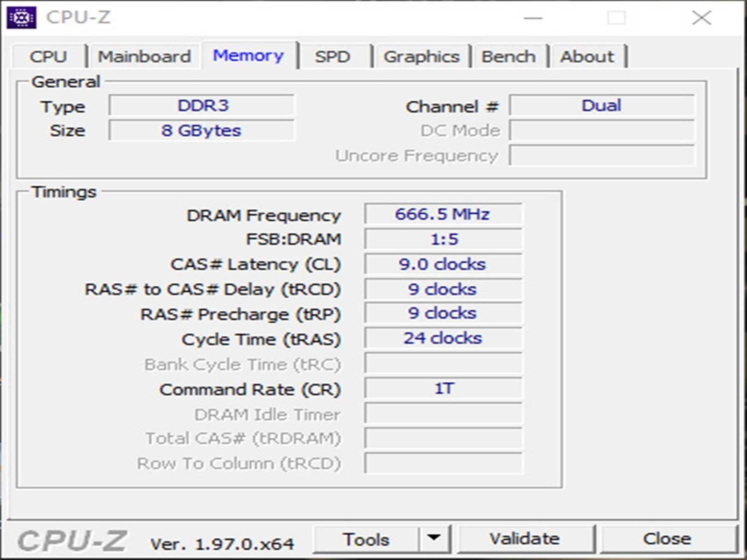Click the 8 GBytes size value
The height and width of the screenshot is (560, 747).
click(202, 130)
